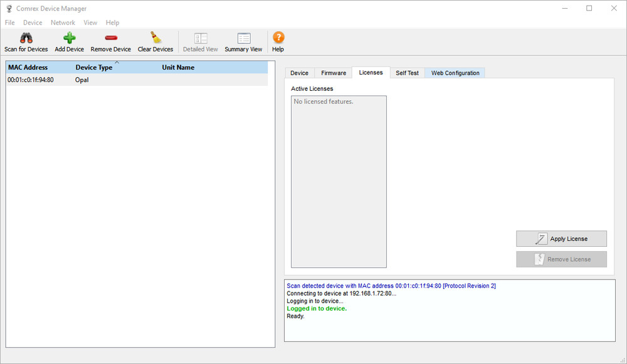The image size is (627, 364).
Task: Click the Clear Devices broom icon
Action: tap(155, 38)
